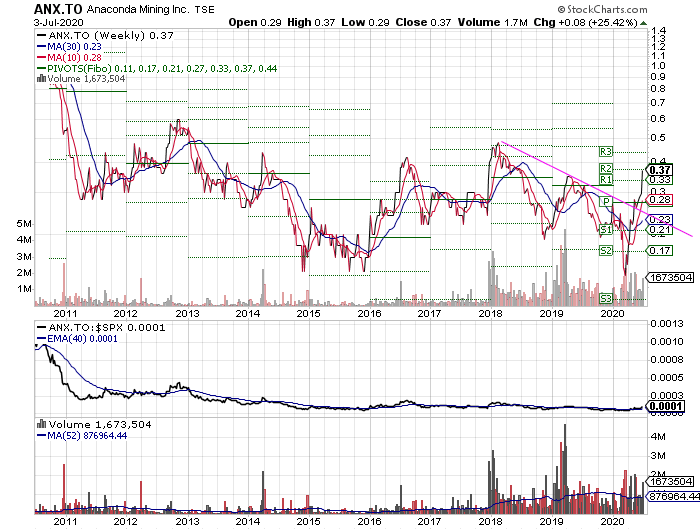
Task: Click the blue line swatch beside MA(30)
Action: (x=42, y=46)
